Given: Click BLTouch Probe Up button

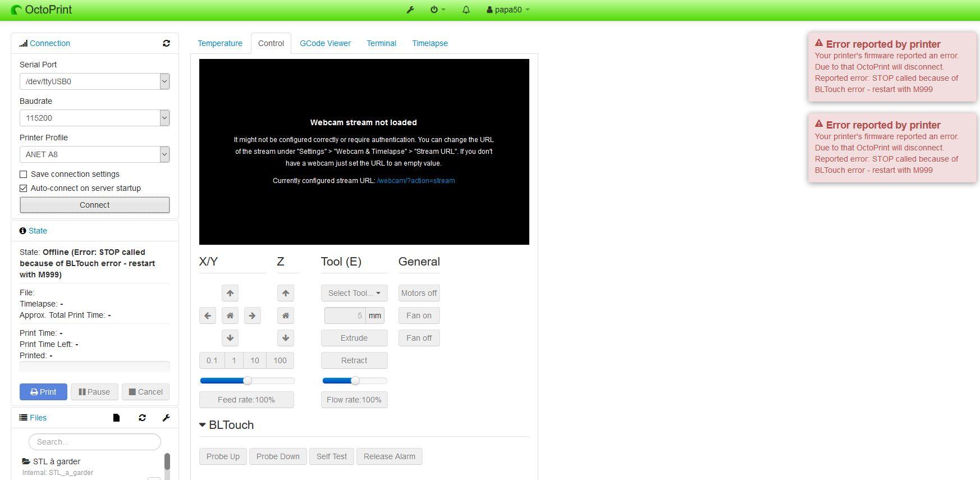Looking at the screenshot, I should tap(223, 456).
